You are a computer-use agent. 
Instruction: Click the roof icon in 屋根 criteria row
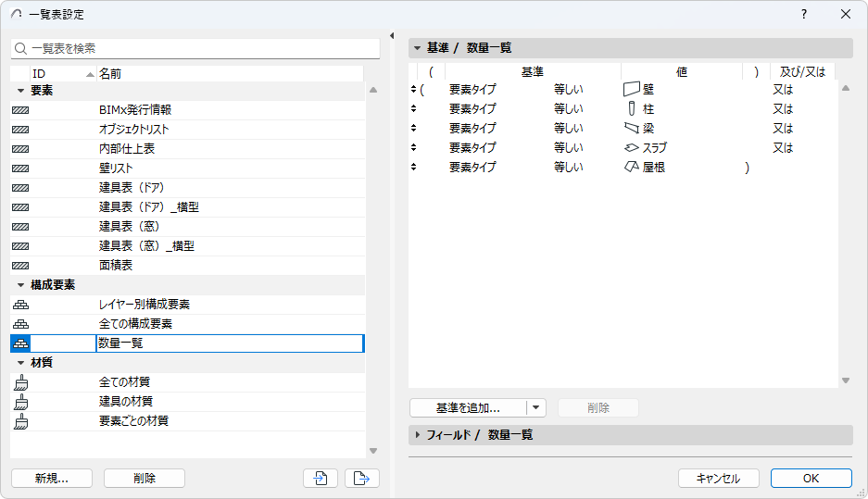[x=632, y=167]
